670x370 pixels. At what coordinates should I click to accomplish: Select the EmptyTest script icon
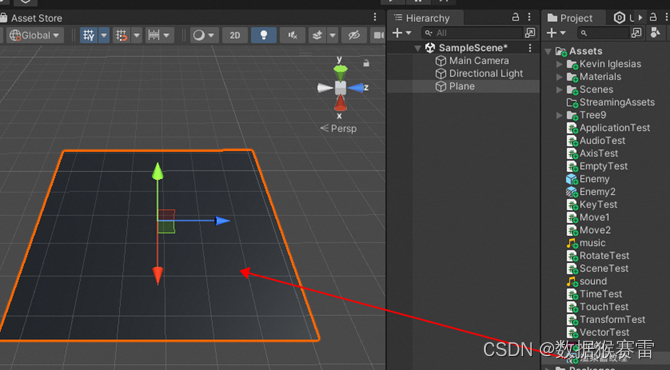click(x=572, y=167)
